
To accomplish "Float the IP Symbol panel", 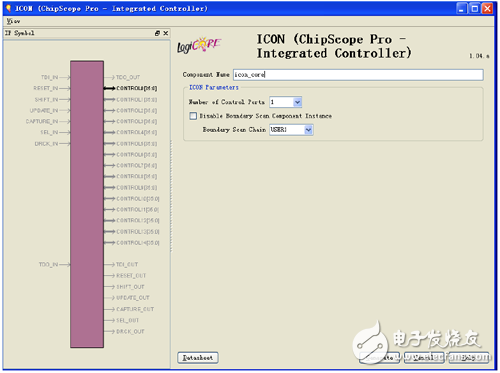I will (157, 33).
